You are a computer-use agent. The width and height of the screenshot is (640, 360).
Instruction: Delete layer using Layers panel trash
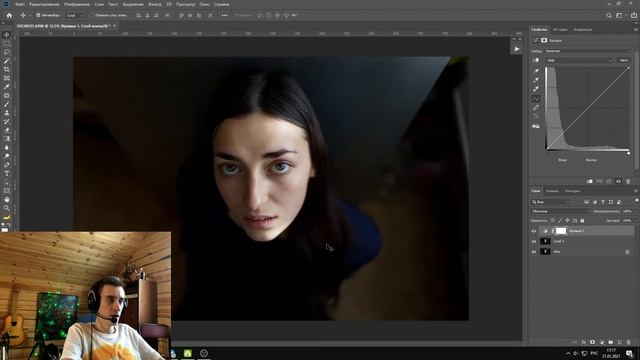(629, 342)
